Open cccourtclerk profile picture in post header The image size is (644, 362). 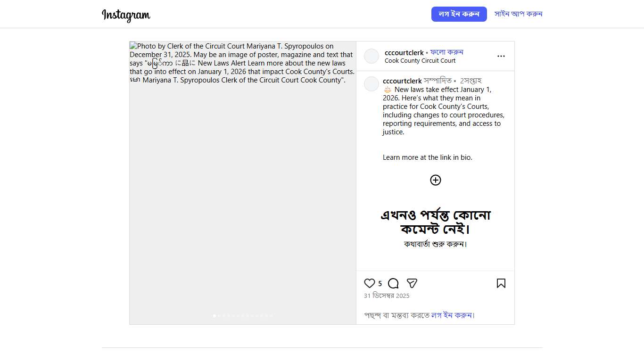[372, 56]
